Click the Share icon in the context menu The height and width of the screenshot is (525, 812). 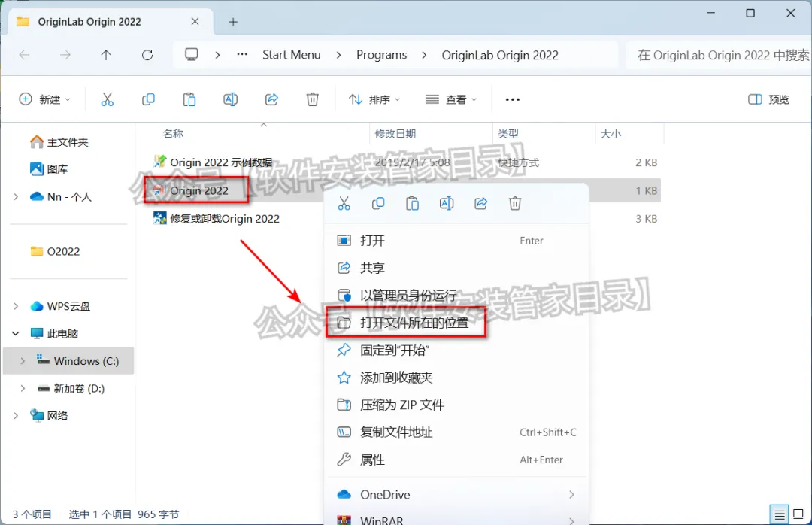(x=480, y=204)
